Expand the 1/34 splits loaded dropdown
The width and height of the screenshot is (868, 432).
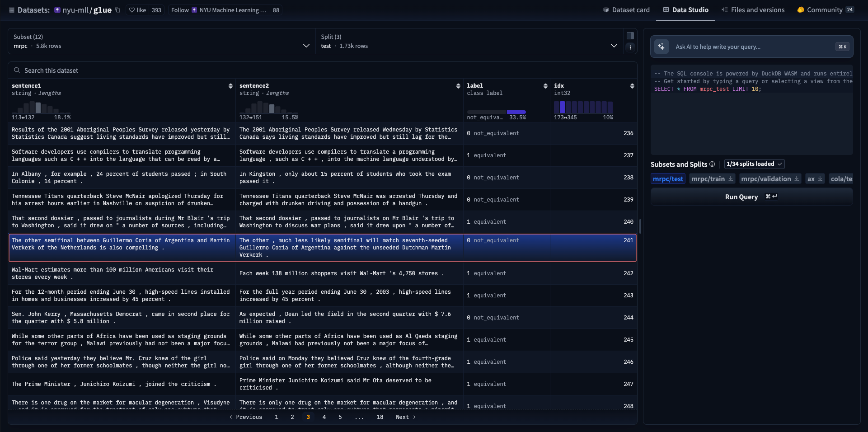(754, 164)
